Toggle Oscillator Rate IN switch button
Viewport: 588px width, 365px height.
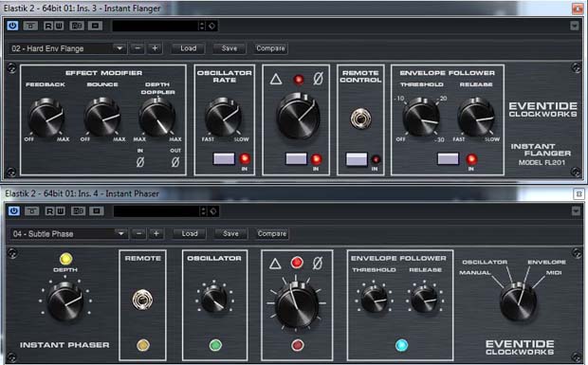click(224, 158)
